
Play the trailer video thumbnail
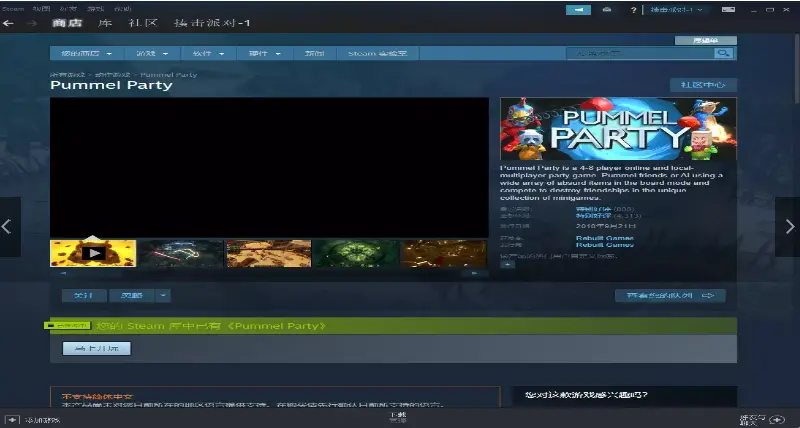point(93,253)
